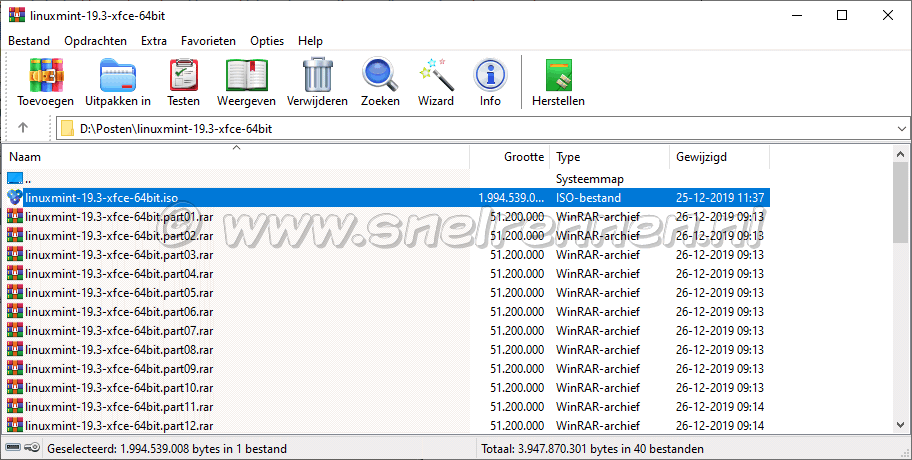The height and width of the screenshot is (460, 912).
Task: Click the parent folder '..' icon
Action: point(15,179)
